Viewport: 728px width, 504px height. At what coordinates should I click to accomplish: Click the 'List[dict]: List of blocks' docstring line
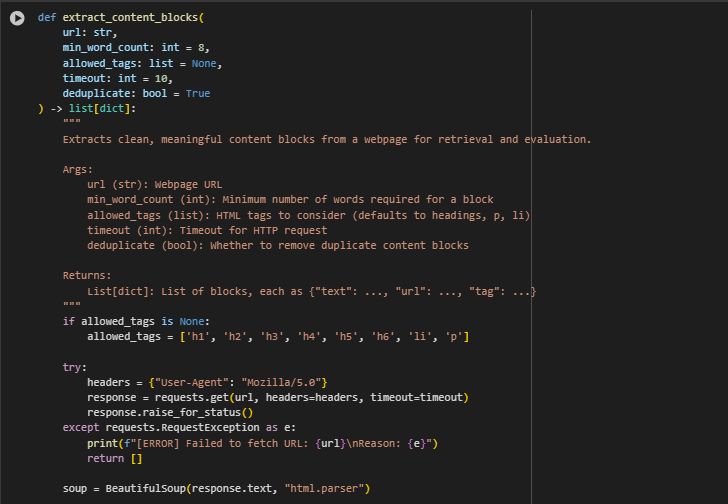312,291
